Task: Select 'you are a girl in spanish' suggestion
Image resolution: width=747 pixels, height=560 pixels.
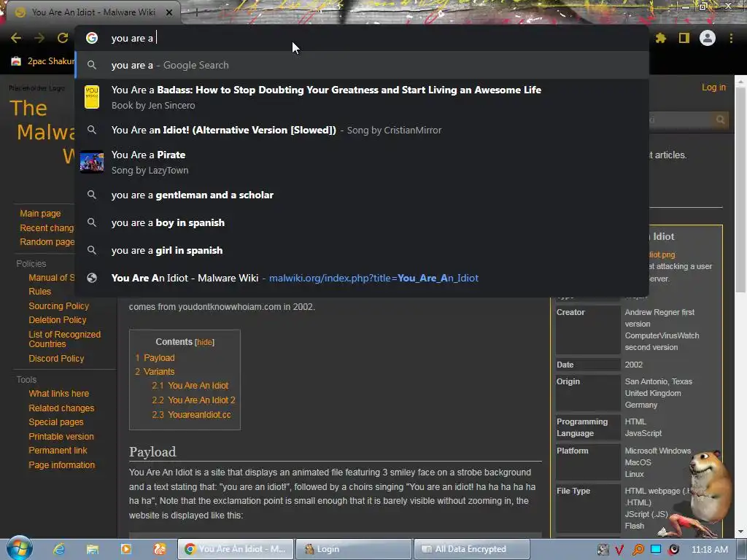Action: (362, 250)
